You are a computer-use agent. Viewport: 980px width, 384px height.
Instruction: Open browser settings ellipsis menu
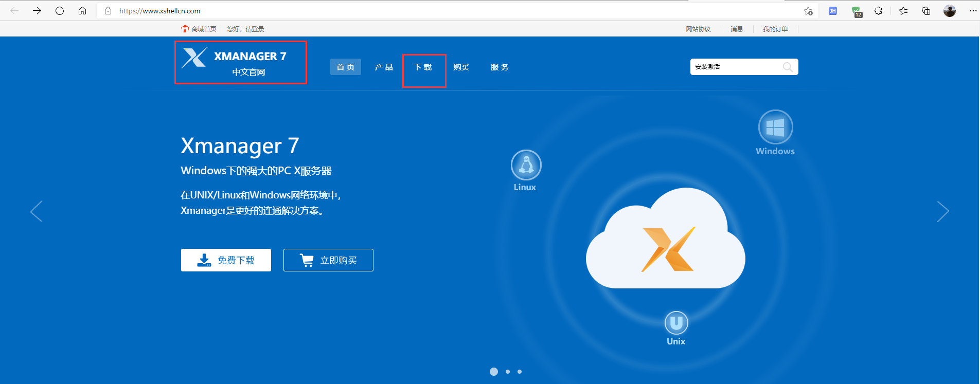(973, 11)
